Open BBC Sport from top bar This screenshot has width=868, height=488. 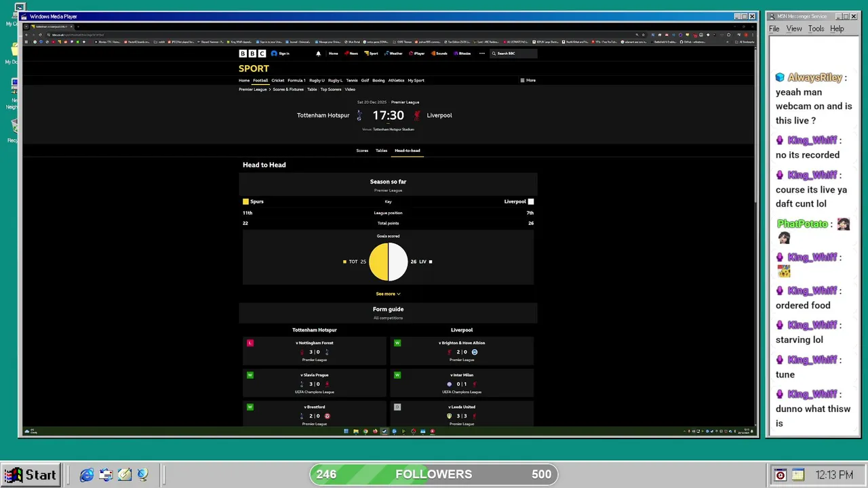[x=371, y=54]
